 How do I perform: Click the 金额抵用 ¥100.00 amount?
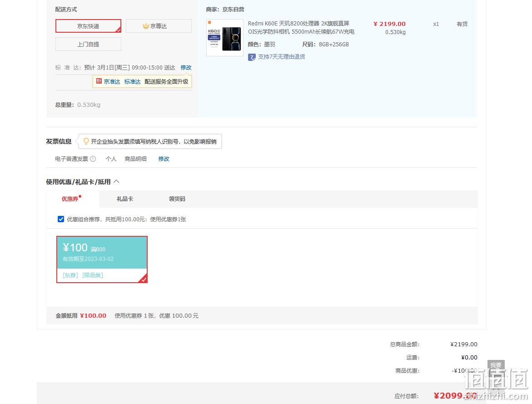coord(93,316)
